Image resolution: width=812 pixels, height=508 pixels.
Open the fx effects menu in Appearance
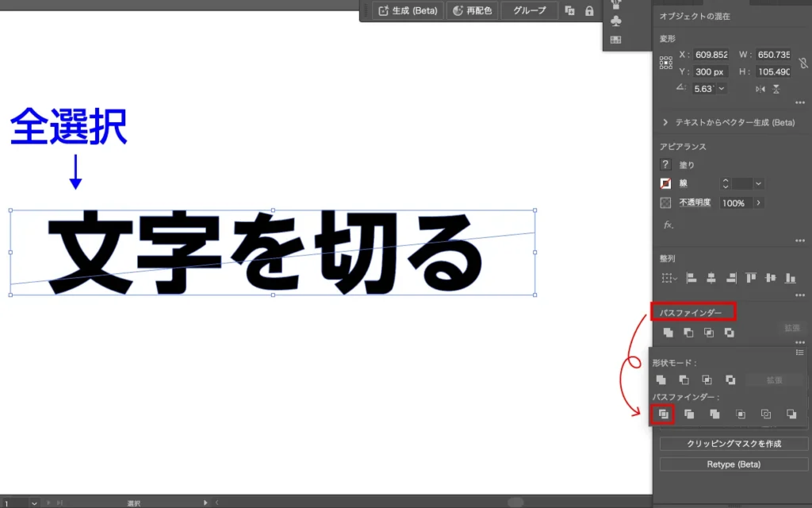(x=668, y=225)
